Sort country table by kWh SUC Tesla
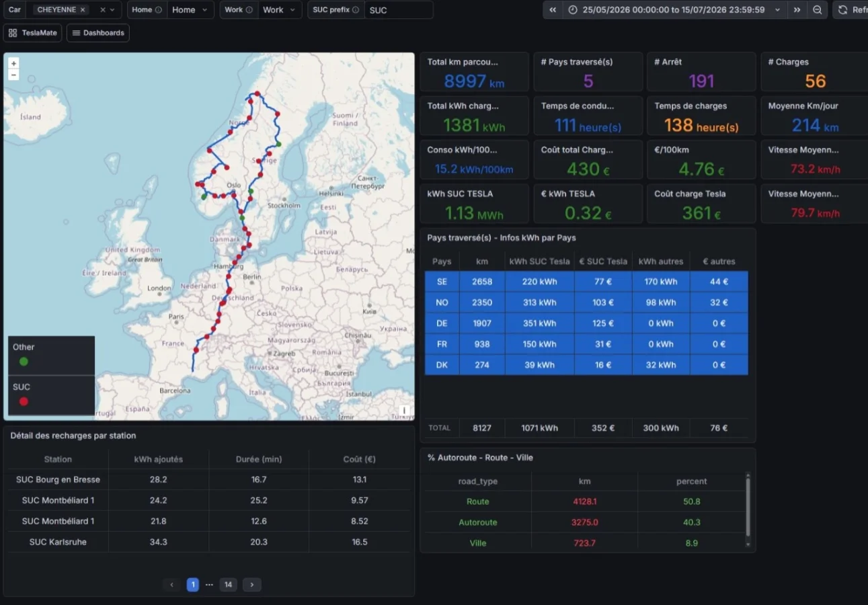 tap(539, 261)
